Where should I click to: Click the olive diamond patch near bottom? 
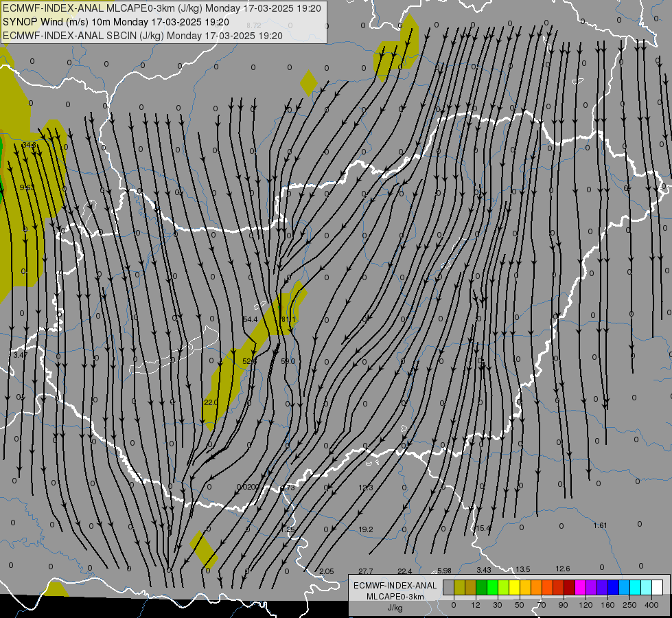204,550
